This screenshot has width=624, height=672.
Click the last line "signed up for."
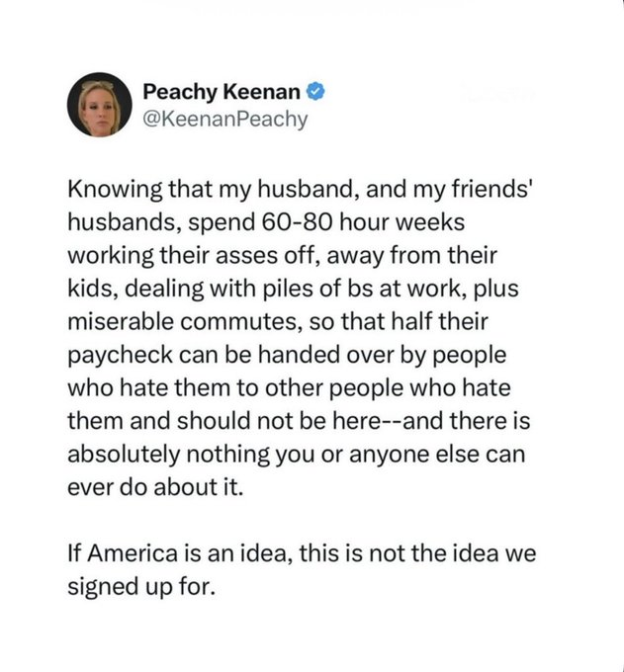(141, 586)
